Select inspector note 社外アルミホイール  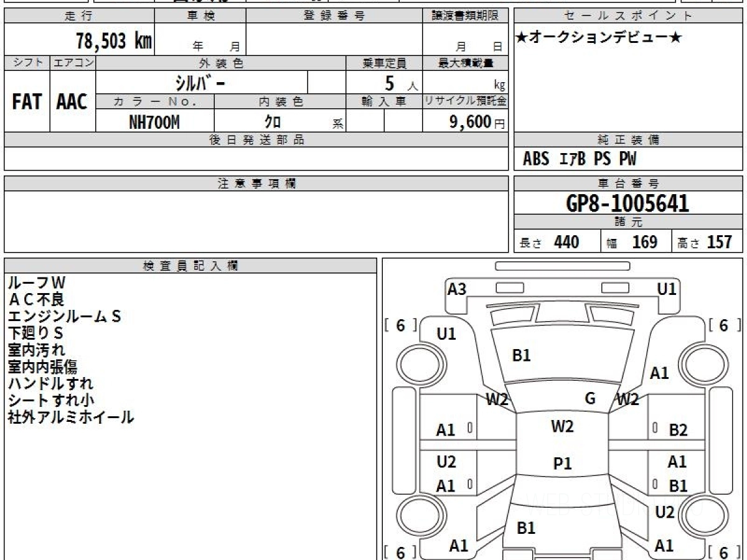point(71,418)
